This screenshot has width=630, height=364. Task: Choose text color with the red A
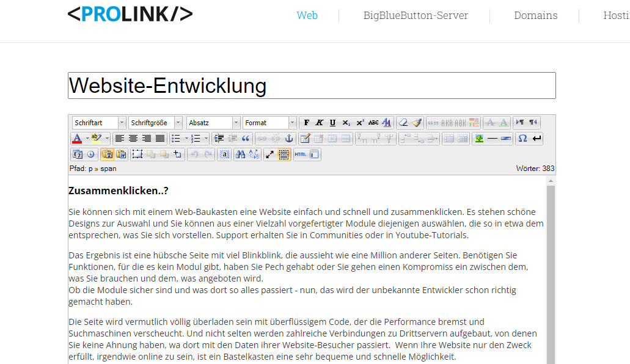[x=77, y=139]
